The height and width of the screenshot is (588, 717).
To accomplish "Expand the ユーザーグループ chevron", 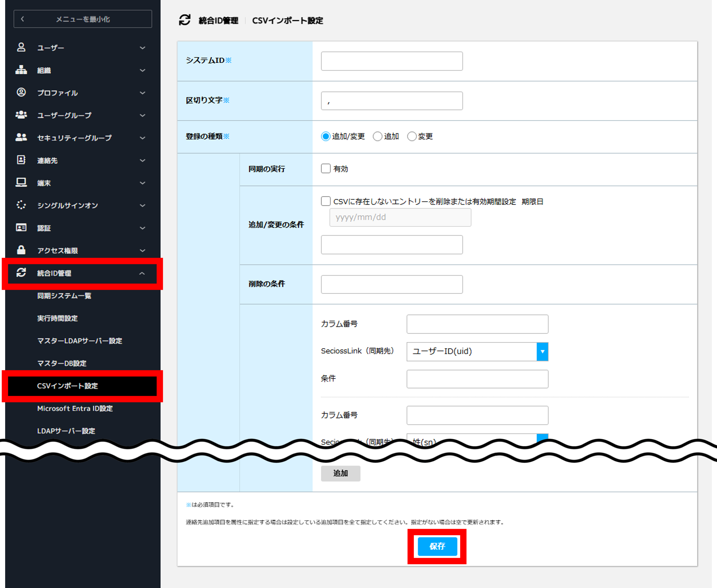I will click(x=143, y=115).
